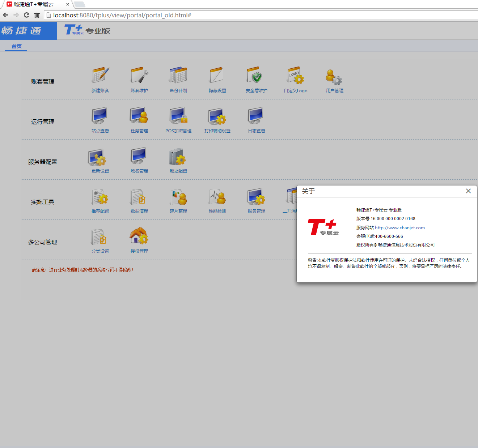The width and height of the screenshot is (478, 448).
Task: Open the 自定义Logo icon
Action: (296, 75)
